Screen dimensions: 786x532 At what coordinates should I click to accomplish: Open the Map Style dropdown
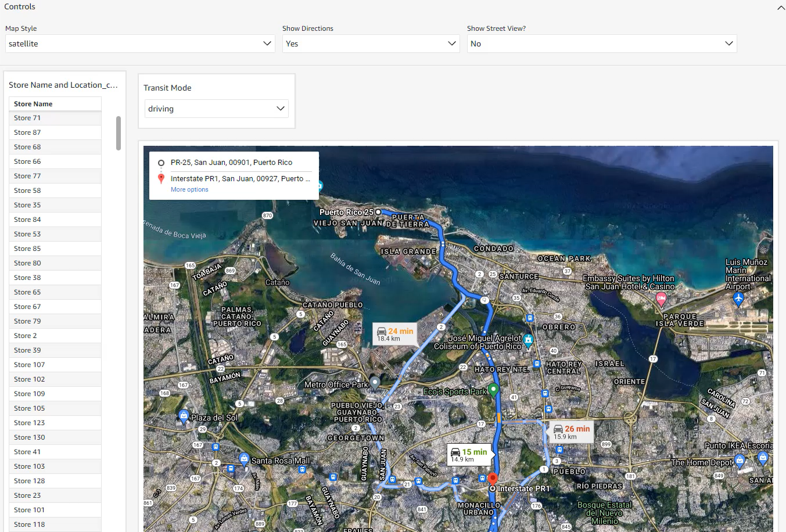pos(139,44)
